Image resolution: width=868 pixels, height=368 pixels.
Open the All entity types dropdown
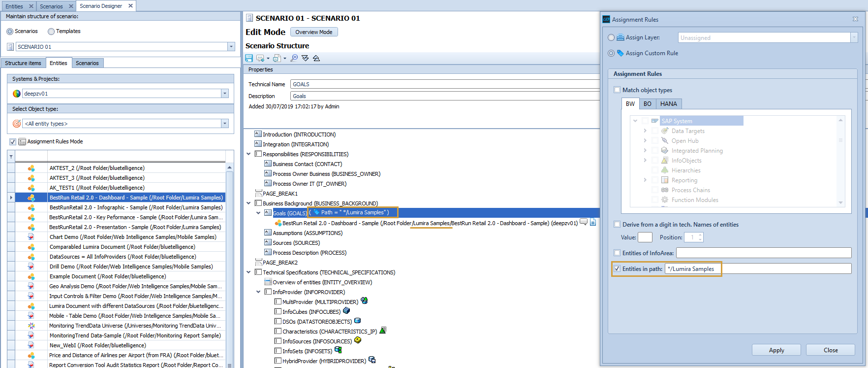tap(224, 124)
